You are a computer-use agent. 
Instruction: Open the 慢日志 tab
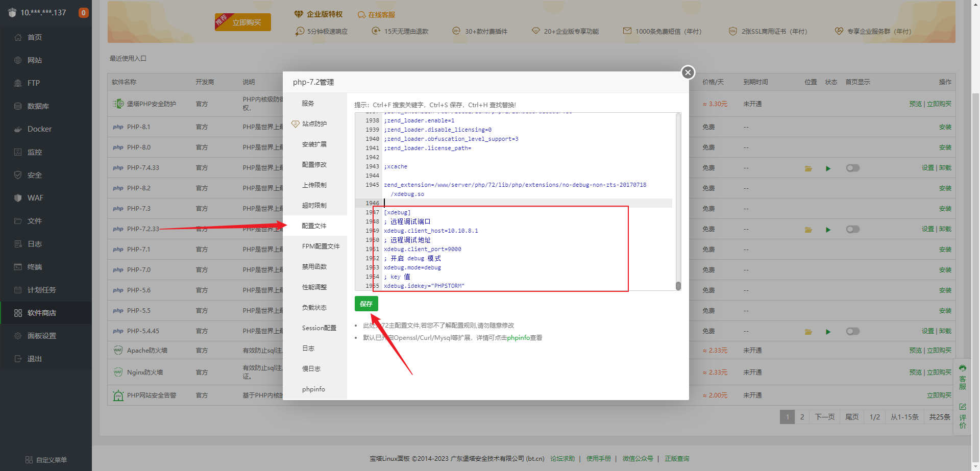[x=315, y=368]
